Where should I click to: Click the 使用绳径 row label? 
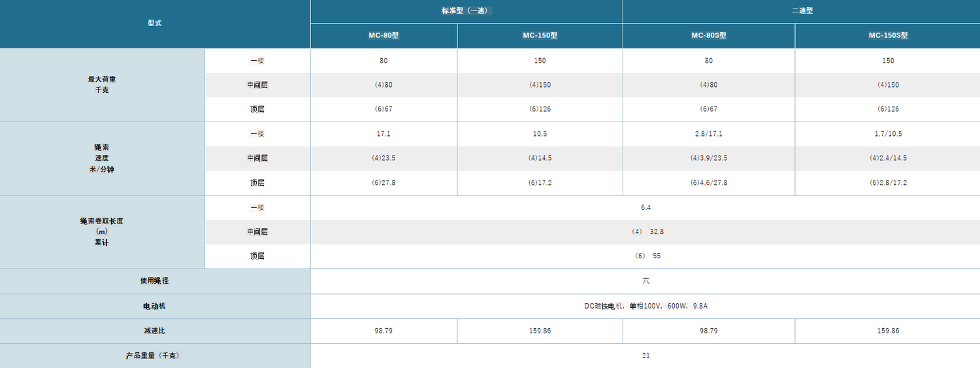(155, 281)
